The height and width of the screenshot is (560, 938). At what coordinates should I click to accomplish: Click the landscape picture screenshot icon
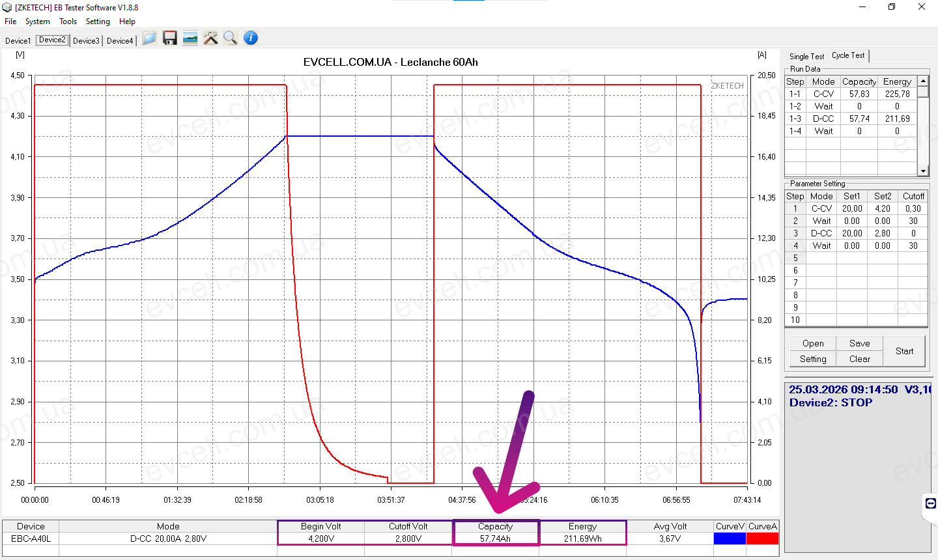click(x=190, y=38)
